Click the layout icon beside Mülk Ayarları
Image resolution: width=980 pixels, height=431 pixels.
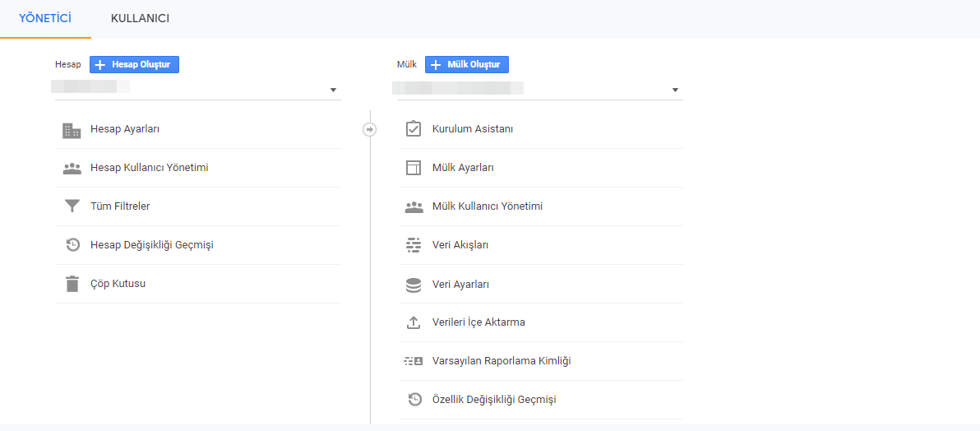[x=413, y=168]
